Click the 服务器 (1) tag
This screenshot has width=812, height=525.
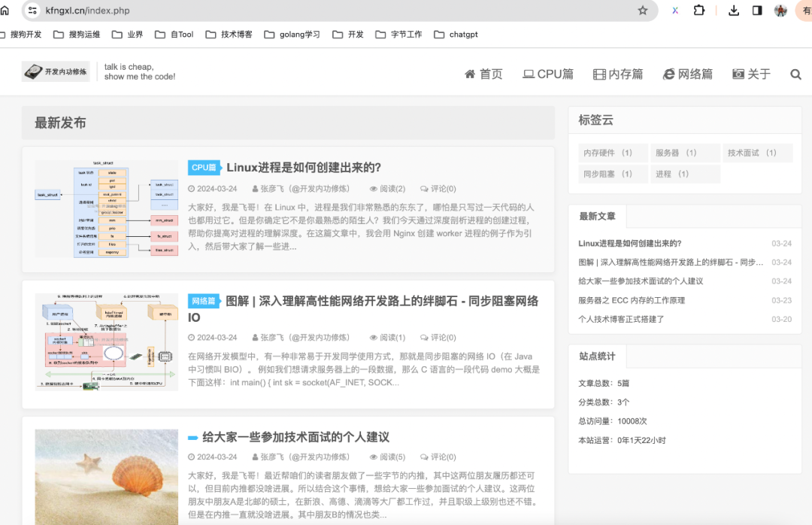coord(685,153)
